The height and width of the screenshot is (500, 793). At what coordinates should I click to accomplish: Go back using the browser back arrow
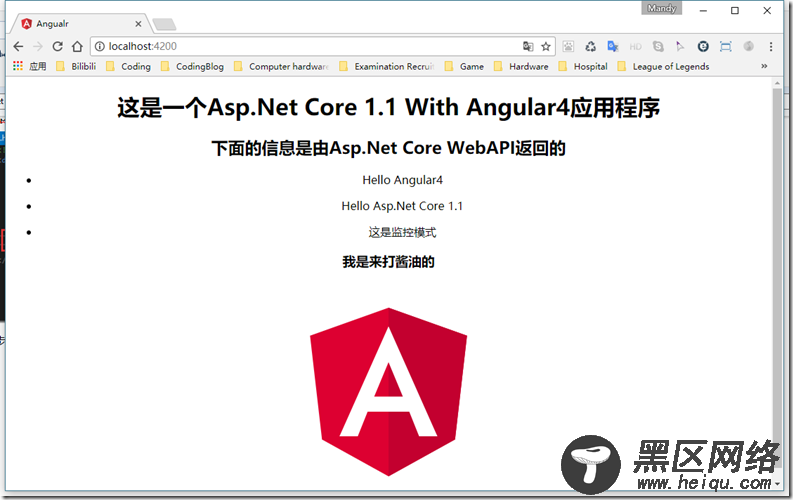coord(18,47)
